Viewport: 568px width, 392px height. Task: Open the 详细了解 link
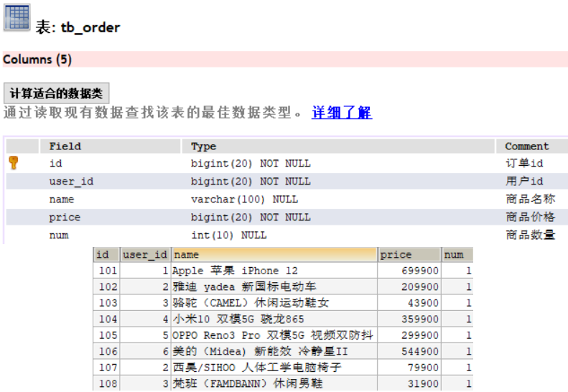point(342,112)
